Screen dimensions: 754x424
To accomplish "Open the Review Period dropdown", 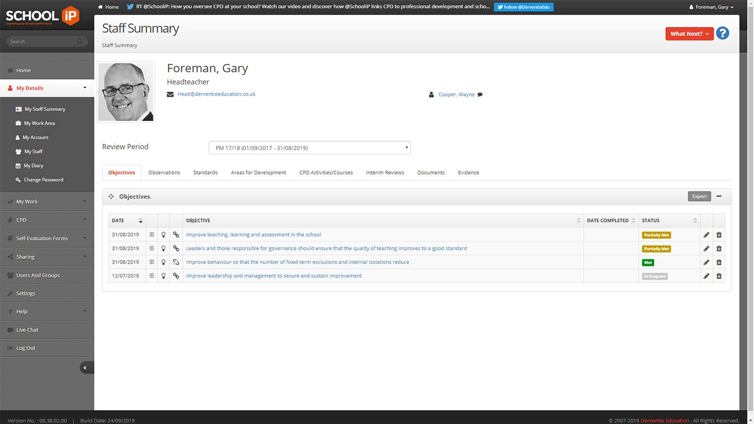I will tap(310, 148).
